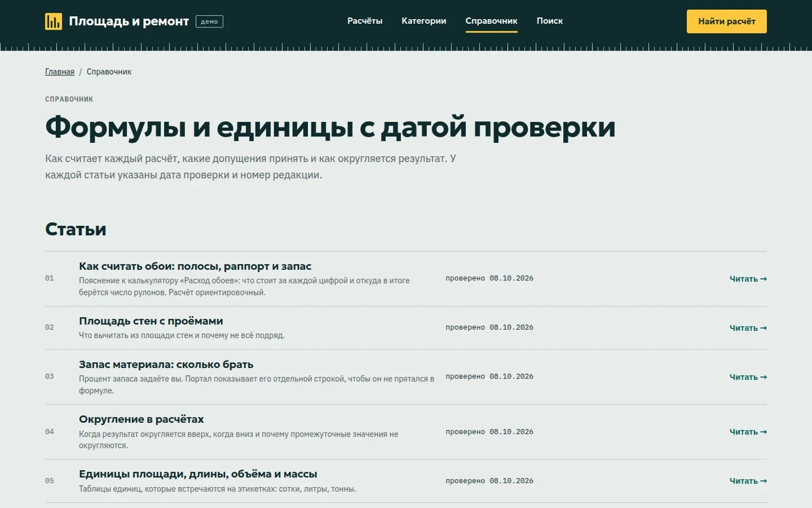This screenshot has height=508, width=812.
Task: Click the check date in the wallpaper row
Action: 490,279
